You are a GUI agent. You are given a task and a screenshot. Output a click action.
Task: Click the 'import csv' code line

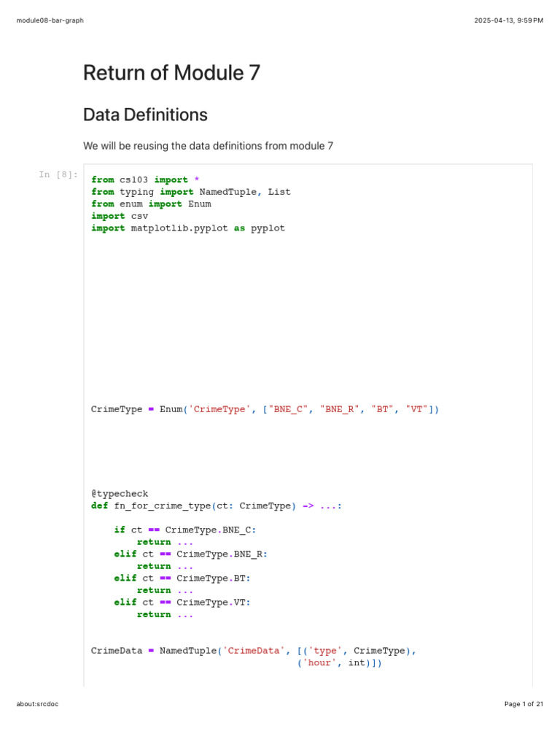[120, 216]
